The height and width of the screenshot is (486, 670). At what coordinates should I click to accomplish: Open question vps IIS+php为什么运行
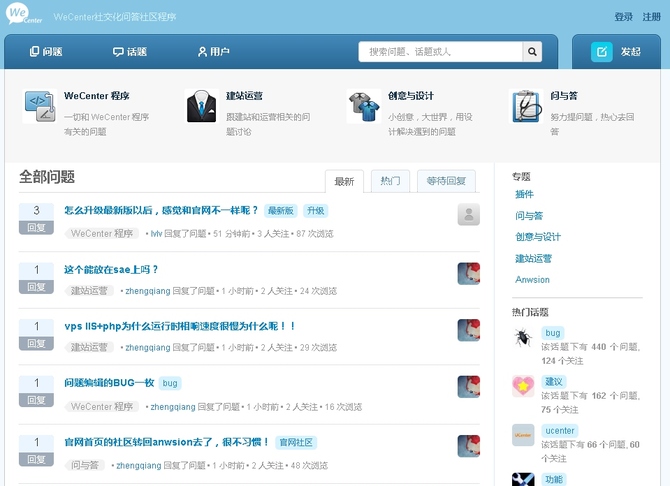(179, 326)
